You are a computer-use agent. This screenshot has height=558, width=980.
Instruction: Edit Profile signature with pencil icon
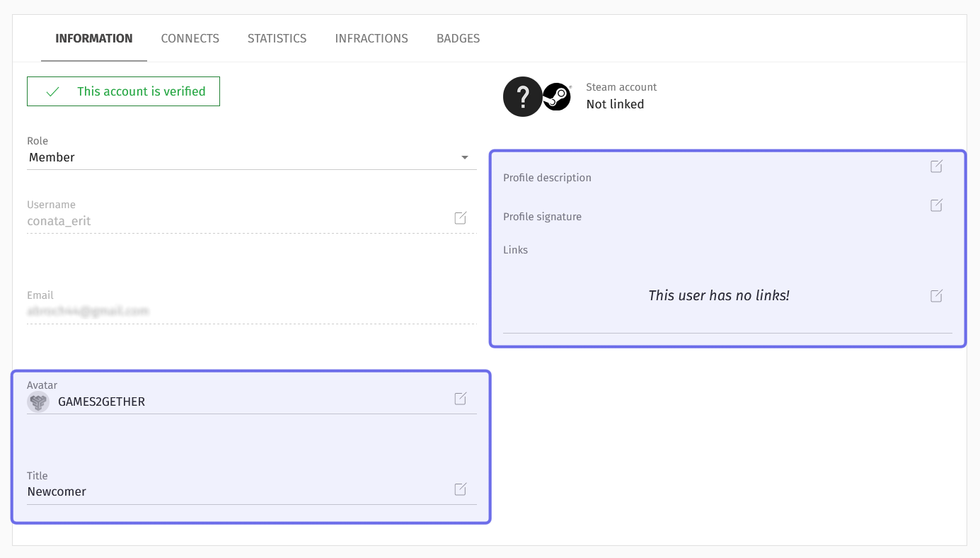pyautogui.click(x=936, y=205)
